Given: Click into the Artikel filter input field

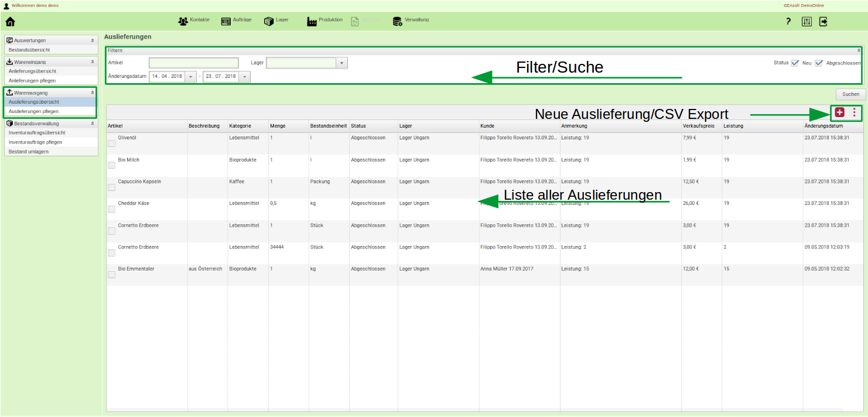Looking at the screenshot, I should (193, 63).
